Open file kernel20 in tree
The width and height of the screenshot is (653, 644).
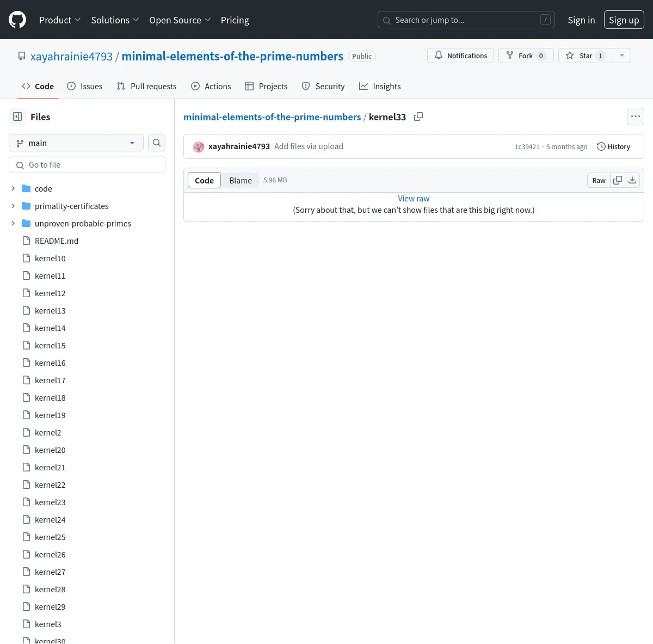50,450
